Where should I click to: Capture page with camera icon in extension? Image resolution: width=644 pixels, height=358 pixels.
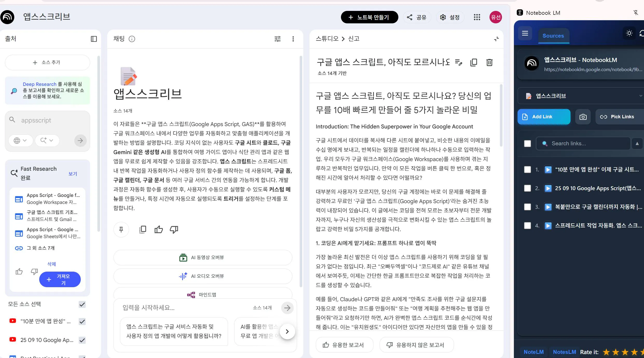click(583, 116)
